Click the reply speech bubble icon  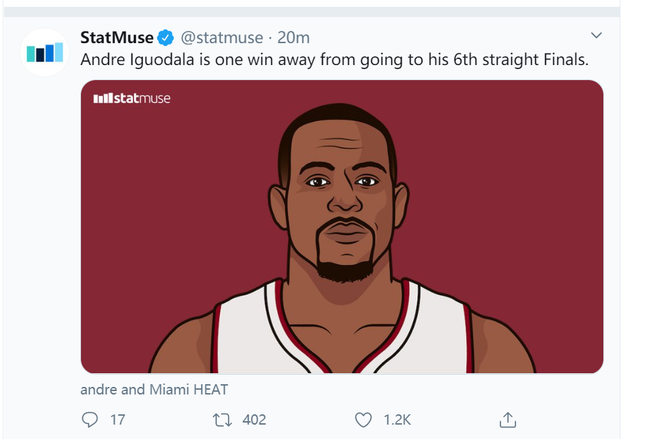[x=89, y=420]
